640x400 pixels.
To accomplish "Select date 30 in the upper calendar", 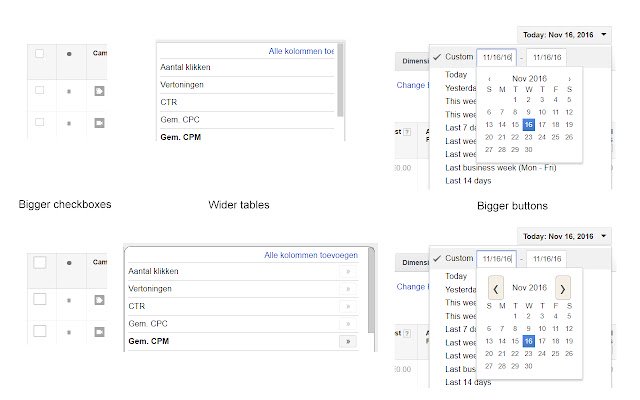I will point(529,150).
